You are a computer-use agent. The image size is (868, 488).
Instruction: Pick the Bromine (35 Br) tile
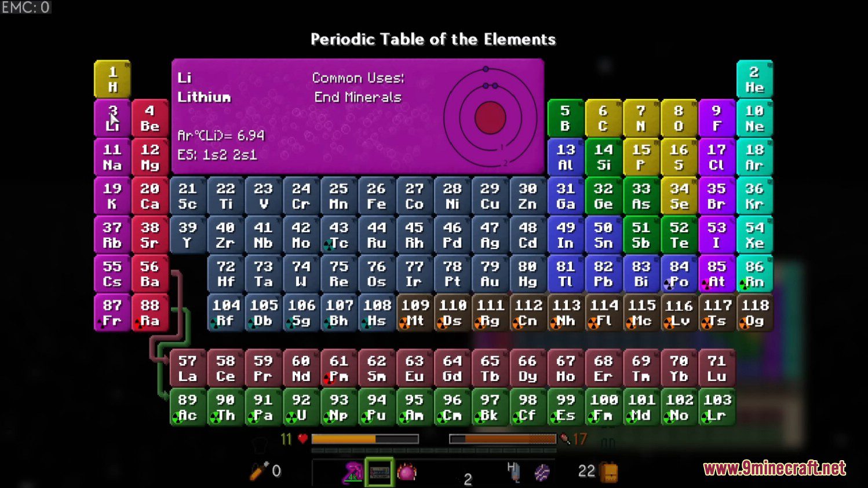717,196
